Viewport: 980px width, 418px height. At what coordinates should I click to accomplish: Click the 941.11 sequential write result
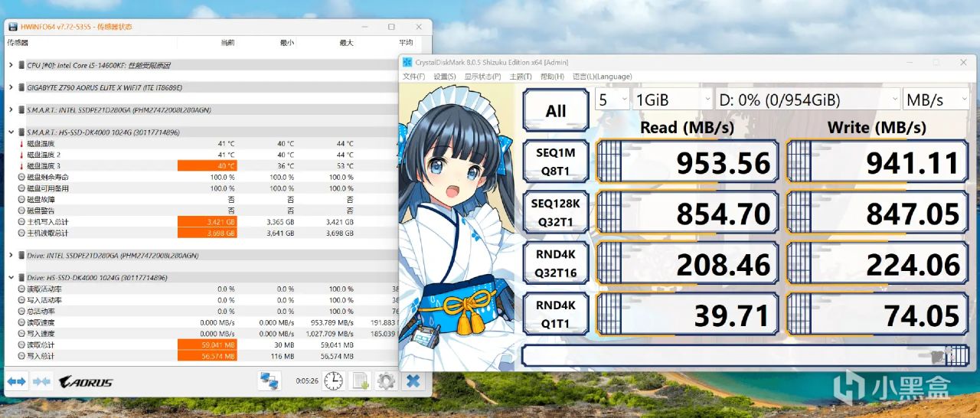(877, 162)
